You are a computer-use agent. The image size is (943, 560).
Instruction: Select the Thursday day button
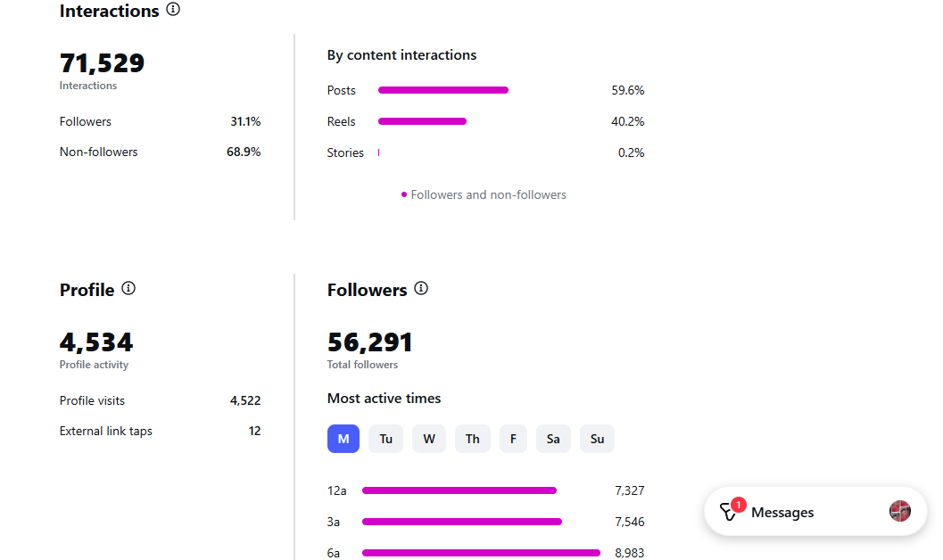pos(472,439)
